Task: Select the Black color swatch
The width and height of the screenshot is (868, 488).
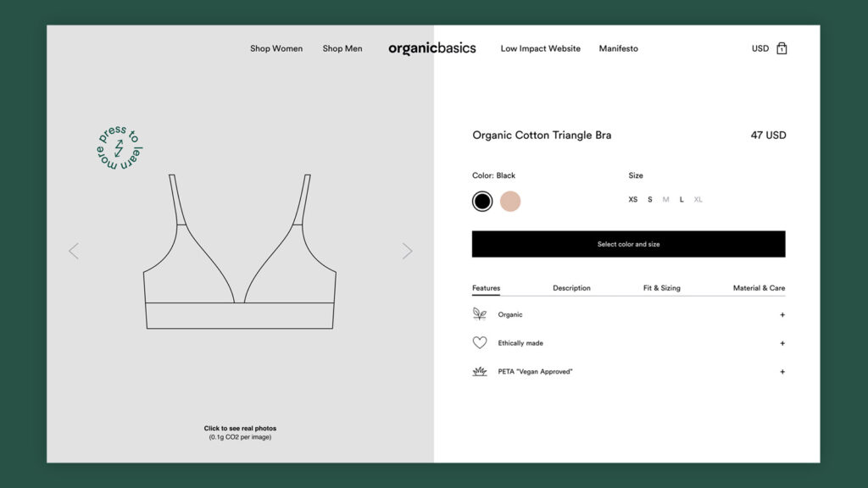Action: tap(482, 202)
